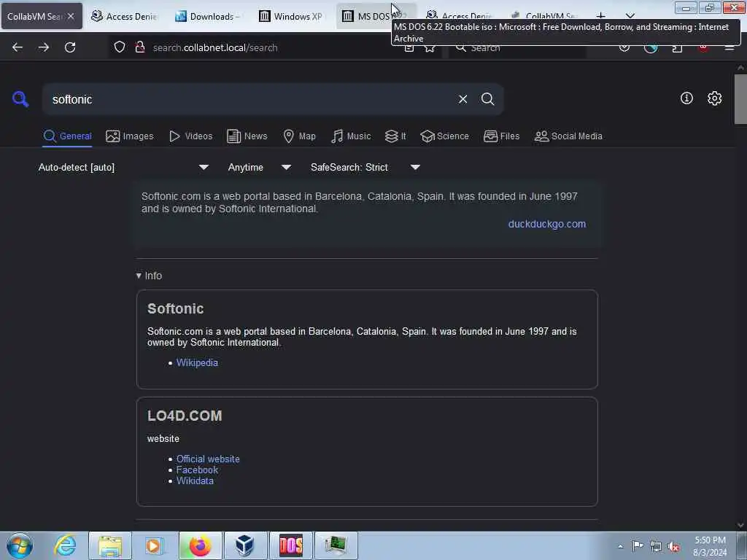The height and width of the screenshot is (560, 747).
Task: Switch to the Windows XP tab
Action: tap(292, 16)
